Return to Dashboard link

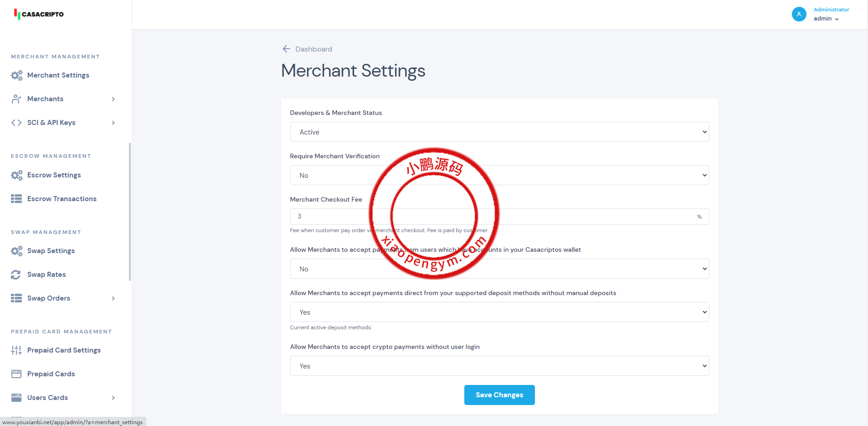pyautogui.click(x=313, y=49)
